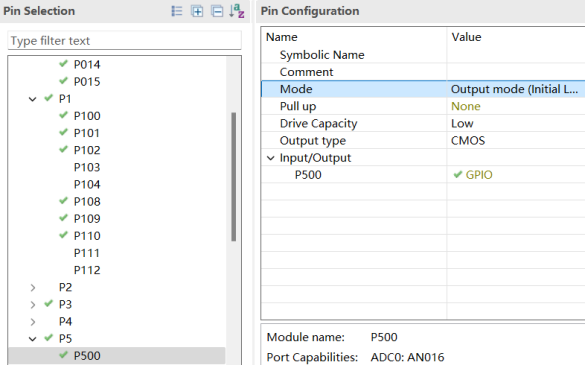
Task: Click the pin tree vertical scrollbar thumb
Action: point(234,177)
